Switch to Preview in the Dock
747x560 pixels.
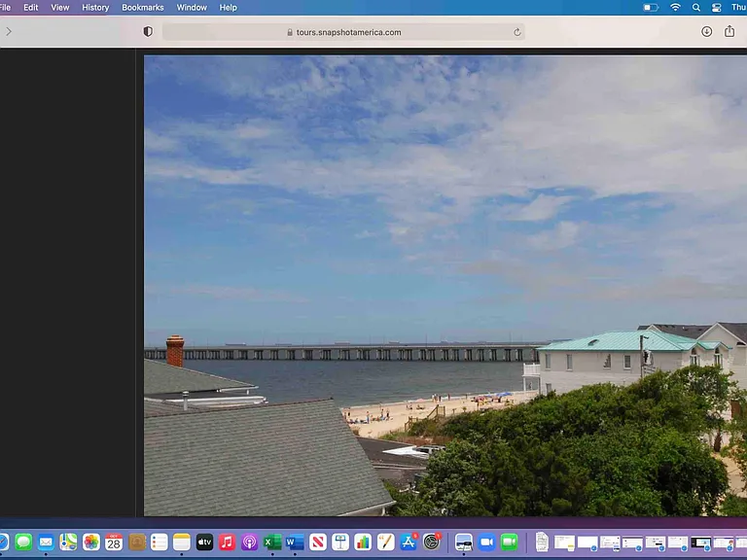(464, 542)
